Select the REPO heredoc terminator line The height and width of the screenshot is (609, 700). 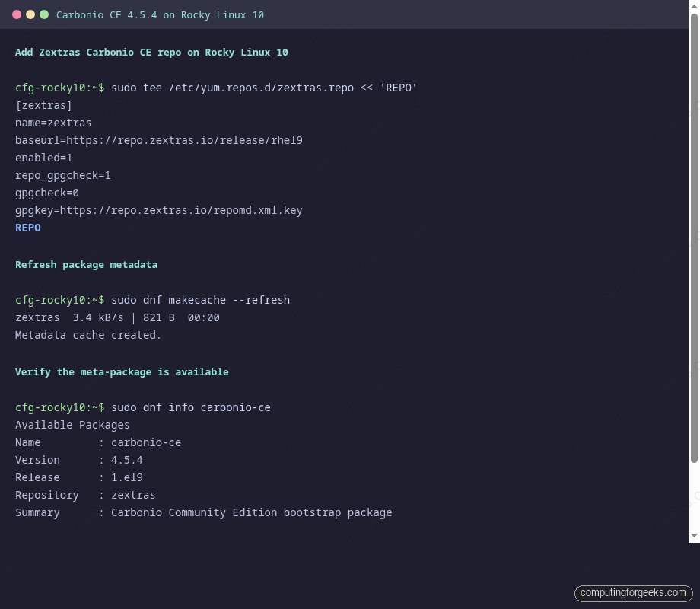(28, 228)
